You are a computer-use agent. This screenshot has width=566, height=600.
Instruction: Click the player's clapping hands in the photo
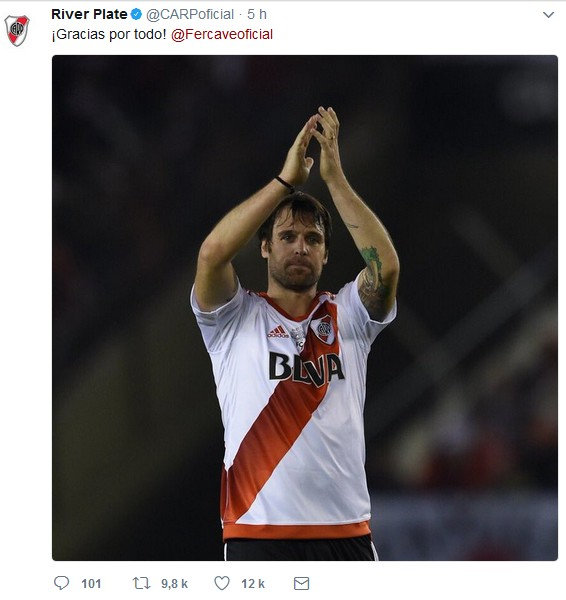[x=311, y=145]
